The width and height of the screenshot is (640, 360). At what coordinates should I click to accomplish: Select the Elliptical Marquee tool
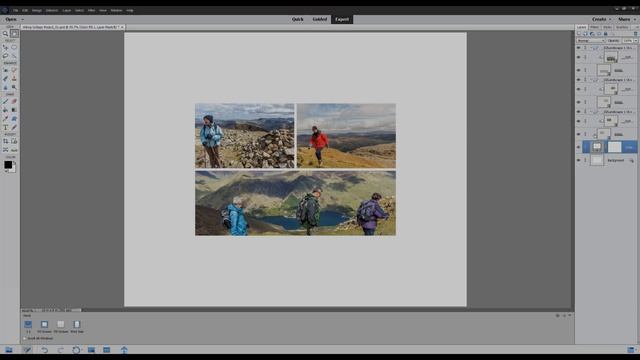tap(14, 47)
